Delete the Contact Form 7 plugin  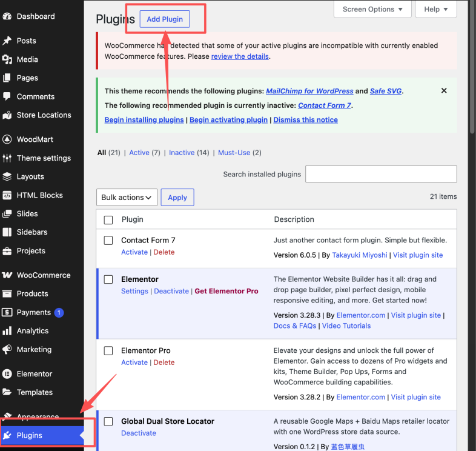click(x=164, y=252)
